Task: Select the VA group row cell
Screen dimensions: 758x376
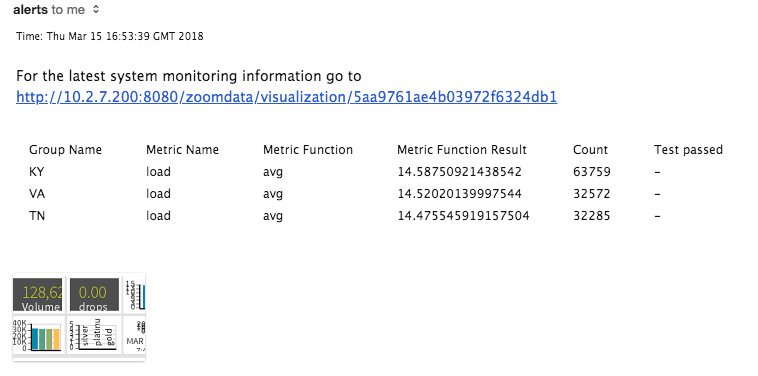Action: pyautogui.click(x=37, y=194)
